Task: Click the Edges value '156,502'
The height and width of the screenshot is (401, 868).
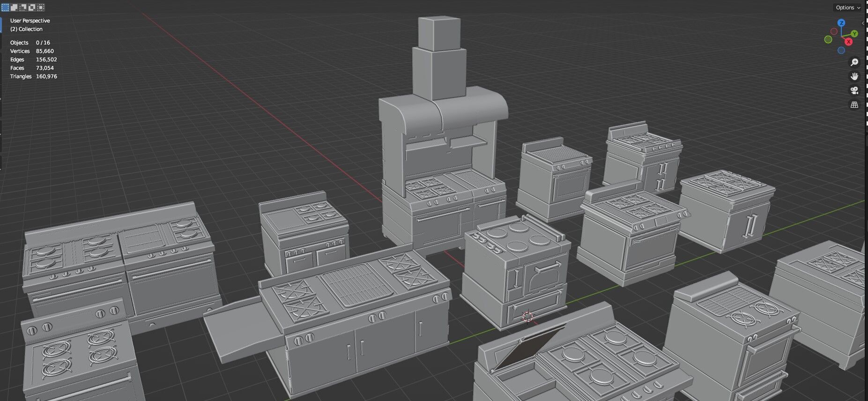Action: 46,59
